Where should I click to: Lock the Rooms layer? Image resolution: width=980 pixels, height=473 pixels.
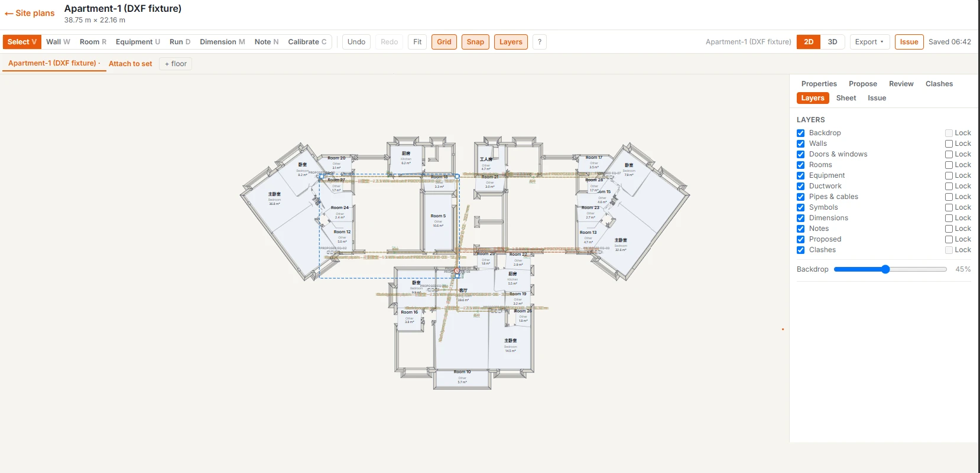(x=949, y=165)
